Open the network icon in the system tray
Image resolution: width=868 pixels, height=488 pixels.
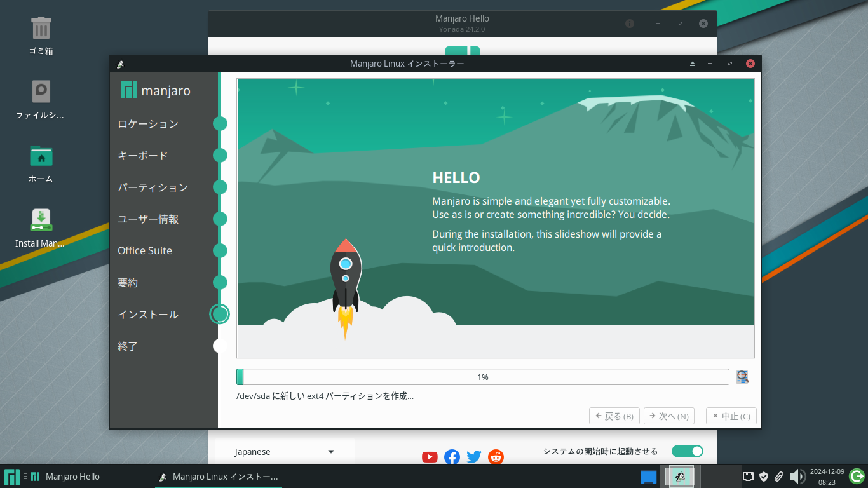tap(749, 477)
